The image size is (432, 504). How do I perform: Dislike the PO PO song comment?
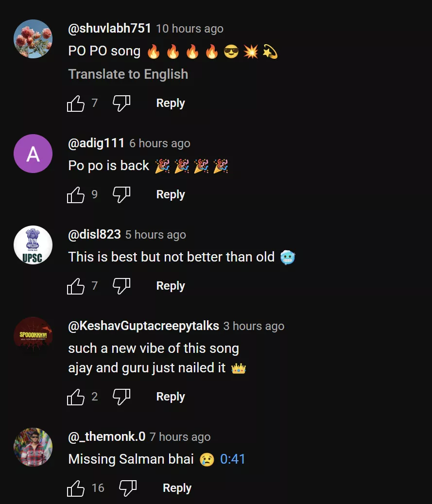(121, 103)
